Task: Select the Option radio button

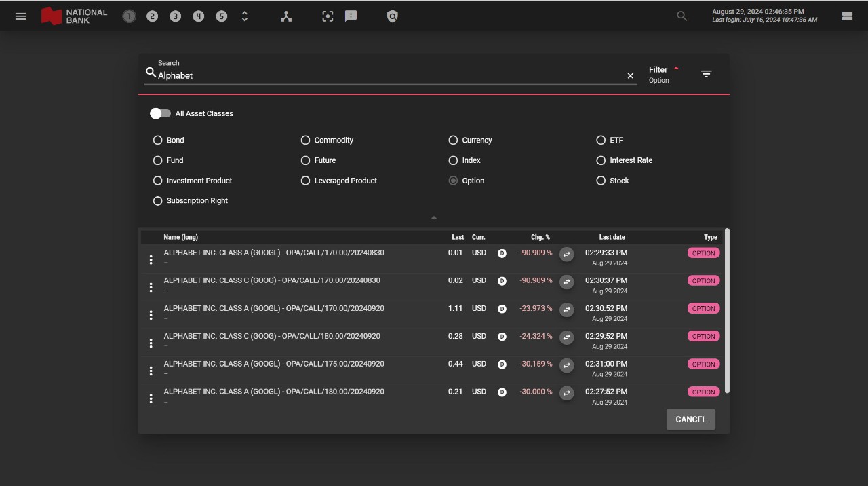Action: click(453, 181)
